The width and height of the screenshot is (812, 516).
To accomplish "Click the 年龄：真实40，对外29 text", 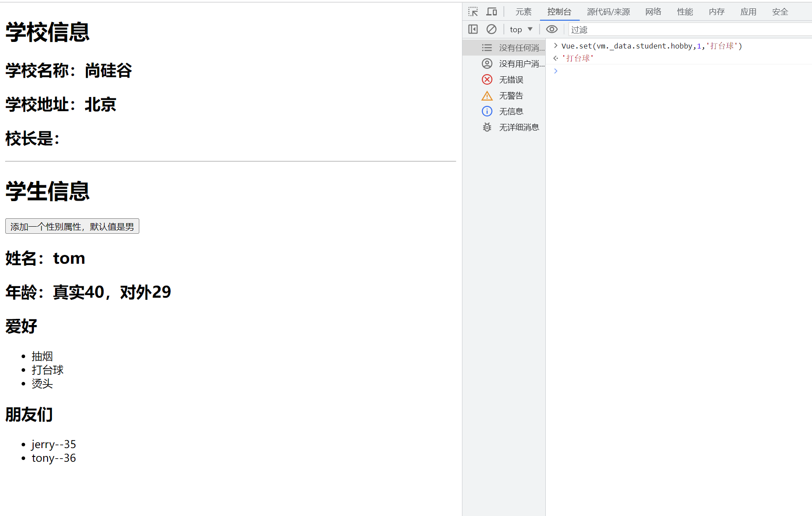I will coord(88,292).
